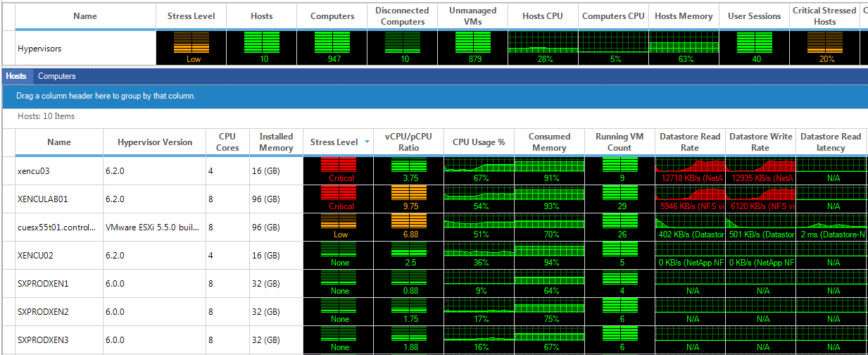The height and width of the screenshot is (355, 868).
Task: Select the SXPRODXEN1 host row name
Action: 39,283
